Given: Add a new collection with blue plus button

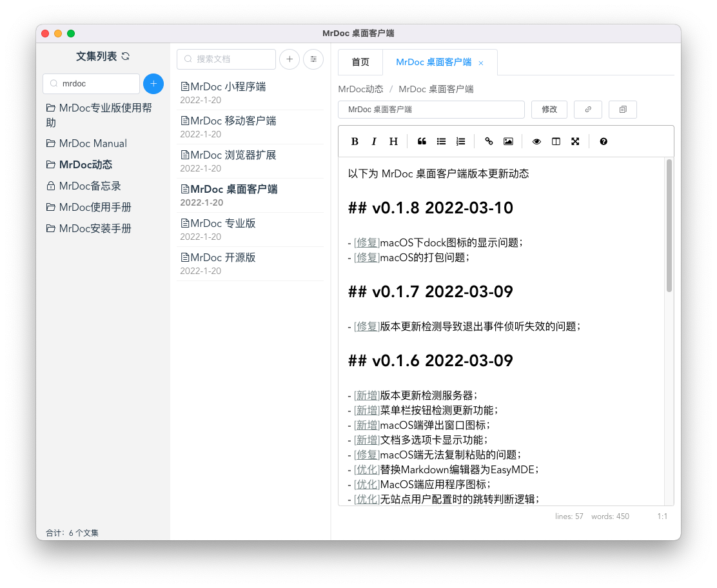Looking at the screenshot, I should point(153,84).
